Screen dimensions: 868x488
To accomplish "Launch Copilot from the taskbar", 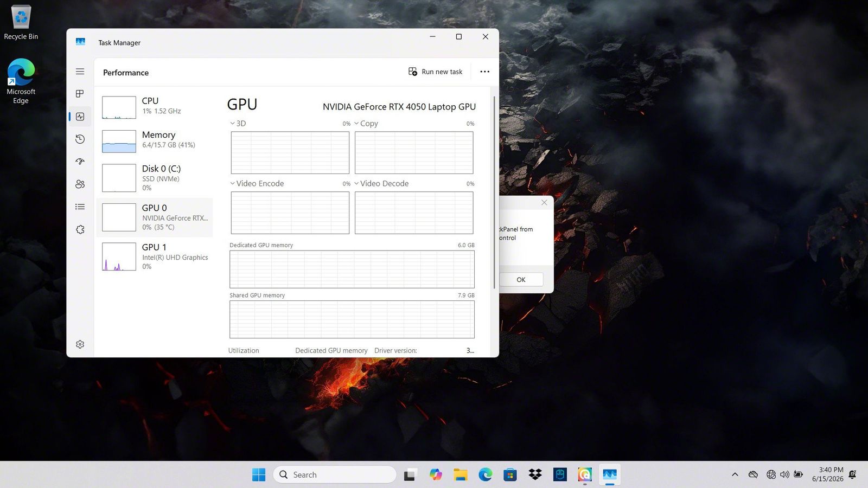I will tap(436, 474).
